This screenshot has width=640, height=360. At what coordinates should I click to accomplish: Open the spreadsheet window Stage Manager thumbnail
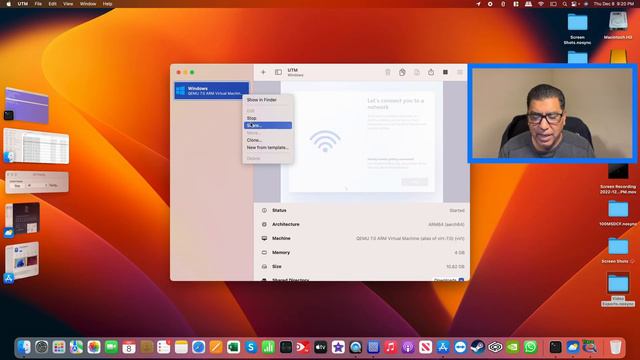[x=36, y=146]
